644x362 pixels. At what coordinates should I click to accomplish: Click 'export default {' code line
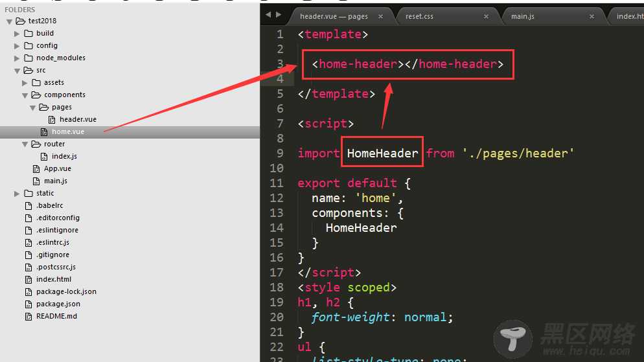[354, 183]
